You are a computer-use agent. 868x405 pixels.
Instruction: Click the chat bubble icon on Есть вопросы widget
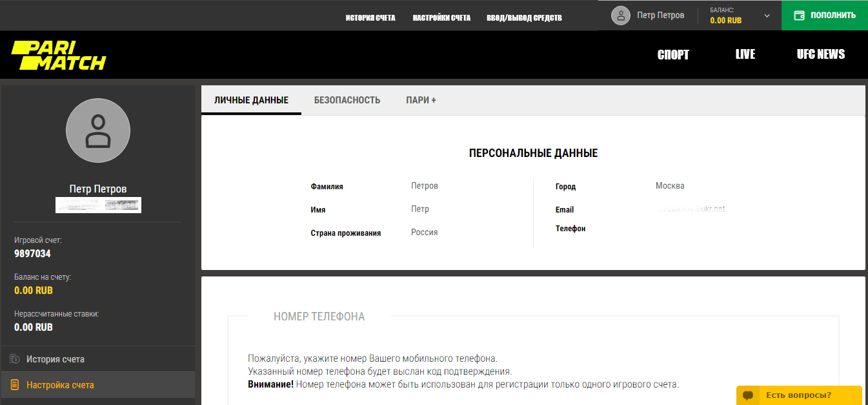(x=749, y=395)
